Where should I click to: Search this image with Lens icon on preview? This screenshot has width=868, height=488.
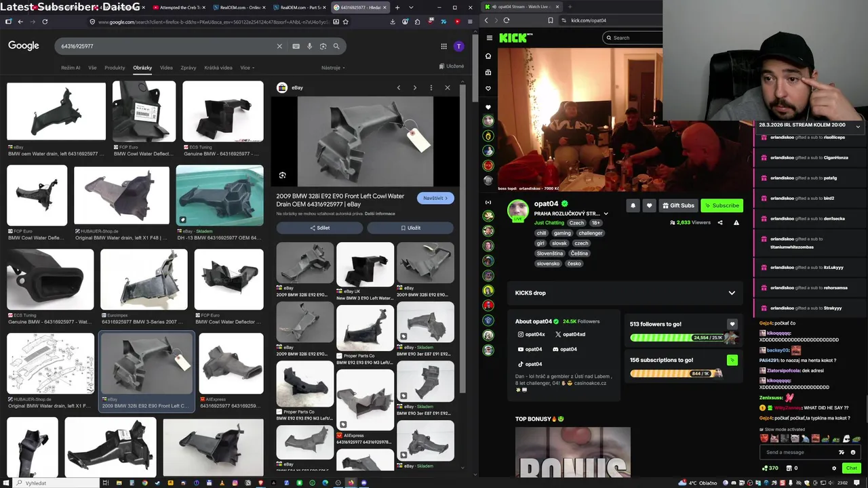(x=283, y=176)
